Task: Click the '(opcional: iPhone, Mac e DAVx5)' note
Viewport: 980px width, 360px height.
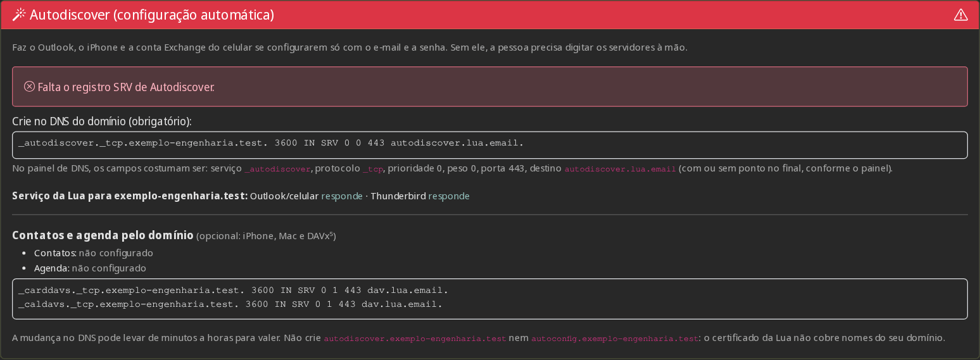Action: coord(266,236)
